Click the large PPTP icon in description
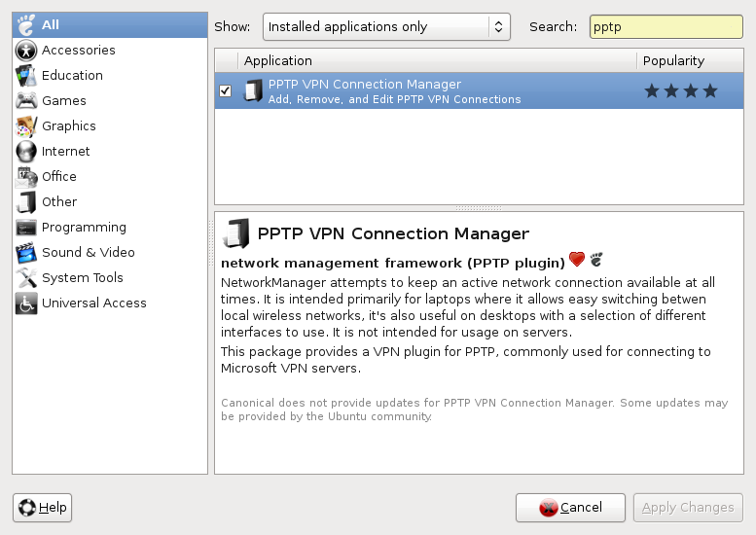The height and width of the screenshot is (535, 756). pos(235,233)
